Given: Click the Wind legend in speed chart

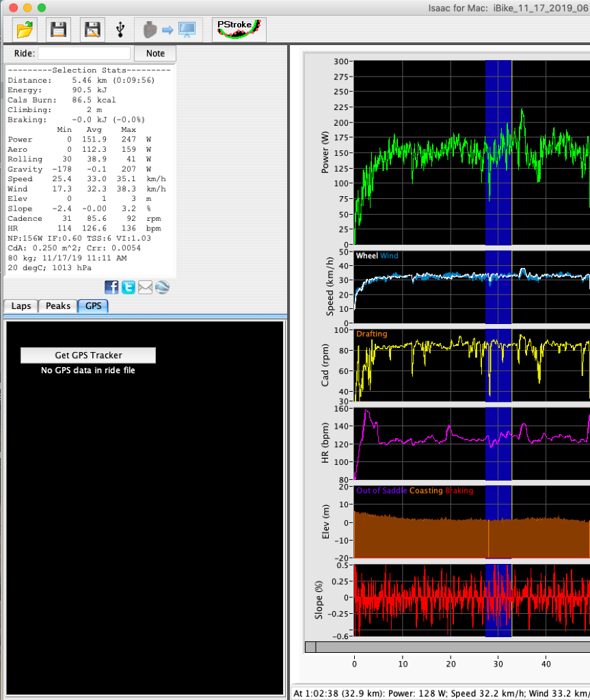Looking at the screenshot, I should [390, 256].
